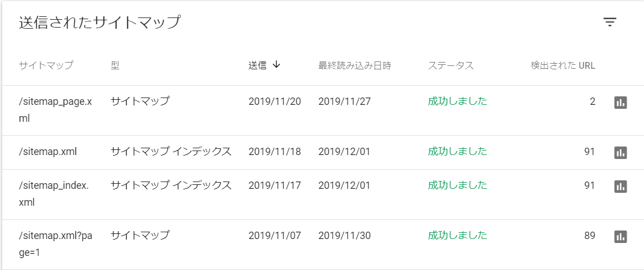Click 成功しました status of /sitemap.xml?page=1

point(458,235)
